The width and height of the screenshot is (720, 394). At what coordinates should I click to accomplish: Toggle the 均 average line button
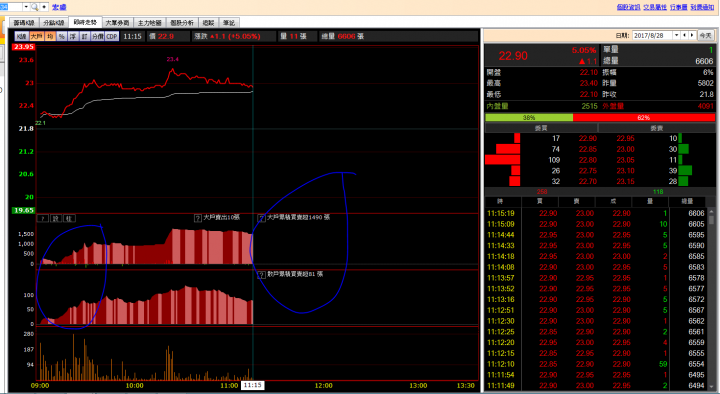[x=50, y=36]
